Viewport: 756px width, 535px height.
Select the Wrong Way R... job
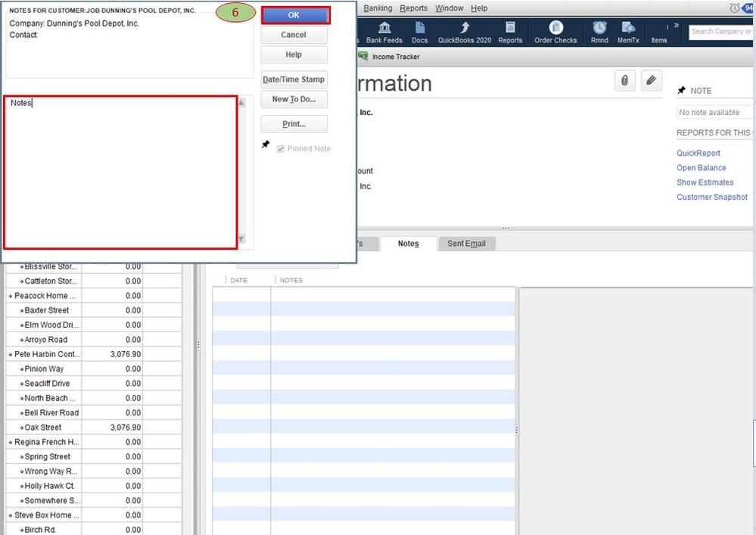pyautogui.click(x=51, y=471)
